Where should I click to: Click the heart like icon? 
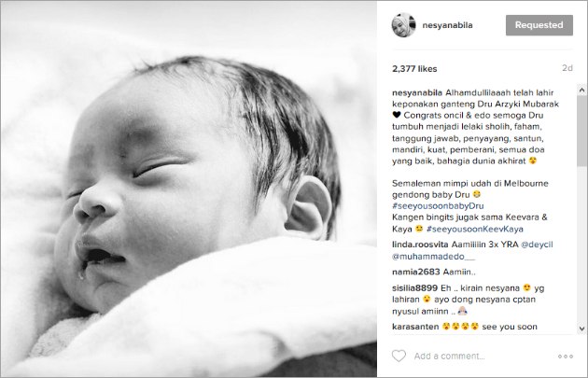click(x=399, y=356)
